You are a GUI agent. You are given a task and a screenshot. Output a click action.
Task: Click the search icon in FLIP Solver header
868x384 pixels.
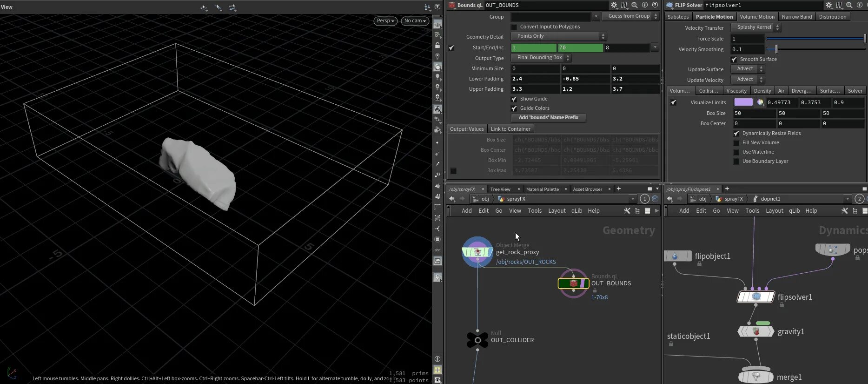click(x=849, y=5)
